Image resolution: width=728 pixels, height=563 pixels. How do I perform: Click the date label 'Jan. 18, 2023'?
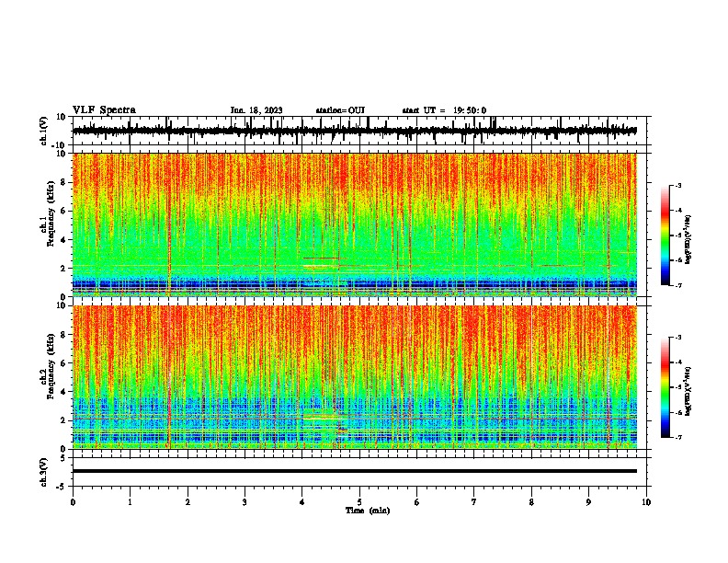point(256,110)
